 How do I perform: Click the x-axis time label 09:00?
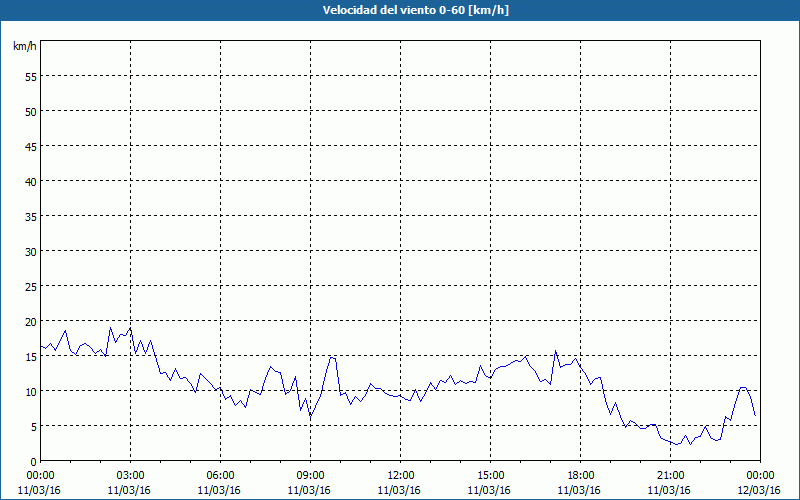click(311, 476)
